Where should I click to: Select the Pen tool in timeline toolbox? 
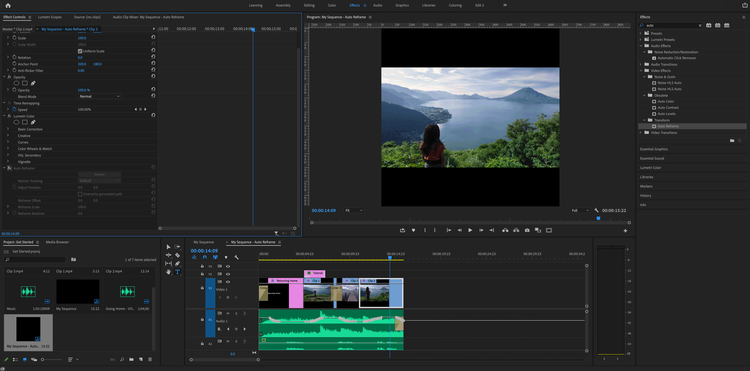(177, 263)
